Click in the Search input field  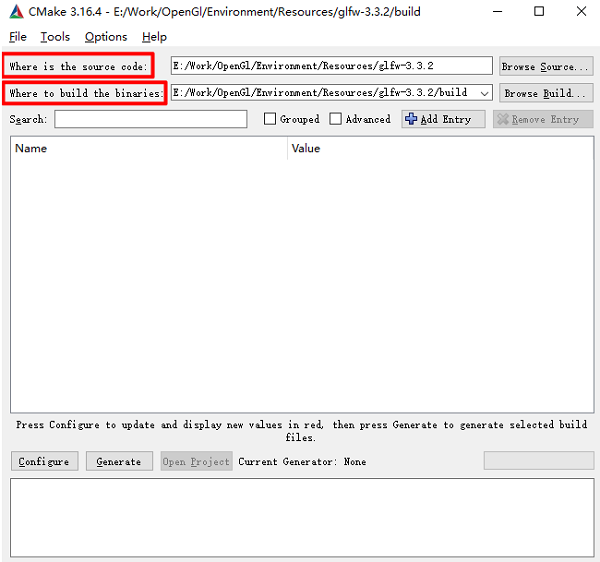tap(151, 119)
